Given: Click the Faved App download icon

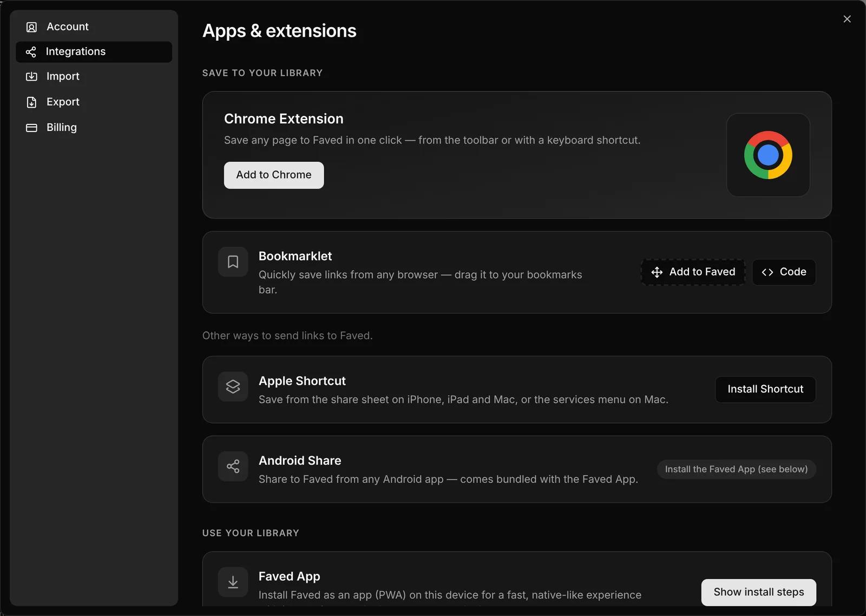Looking at the screenshot, I should tap(233, 582).
